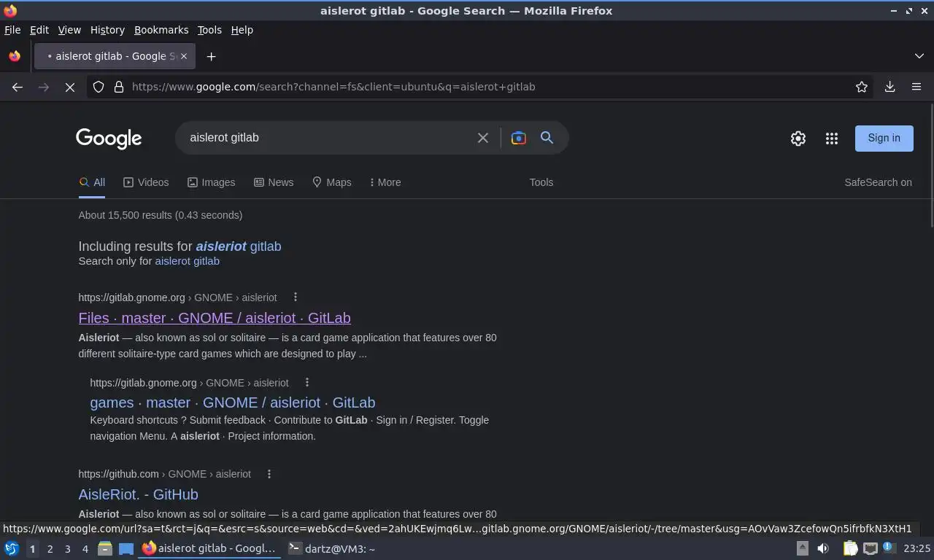Open the network status tray icon

(x=871, y=548)
